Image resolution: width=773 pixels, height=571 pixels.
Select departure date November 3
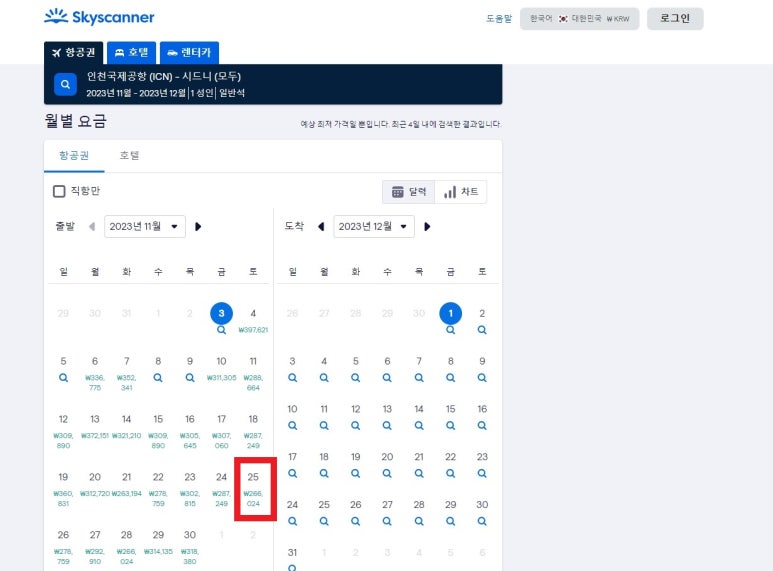pyautogui.click(x=221, y=313)
